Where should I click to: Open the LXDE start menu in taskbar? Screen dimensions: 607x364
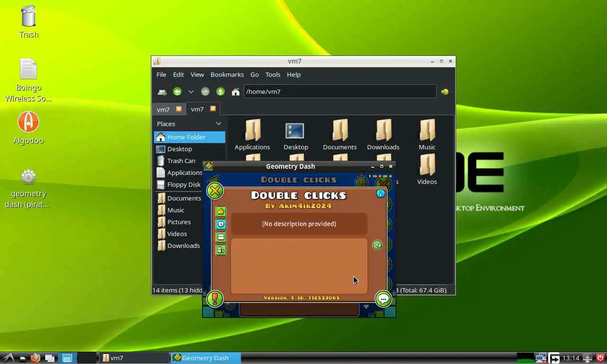8,358
